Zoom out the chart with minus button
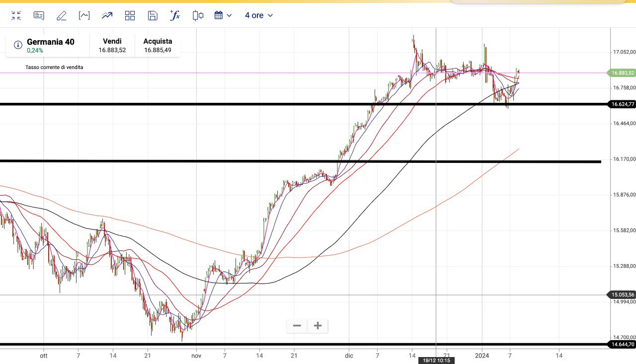Image resolution: width=636 pixels, height=364 pixels. pyautogui.click(x=297, y=326)
